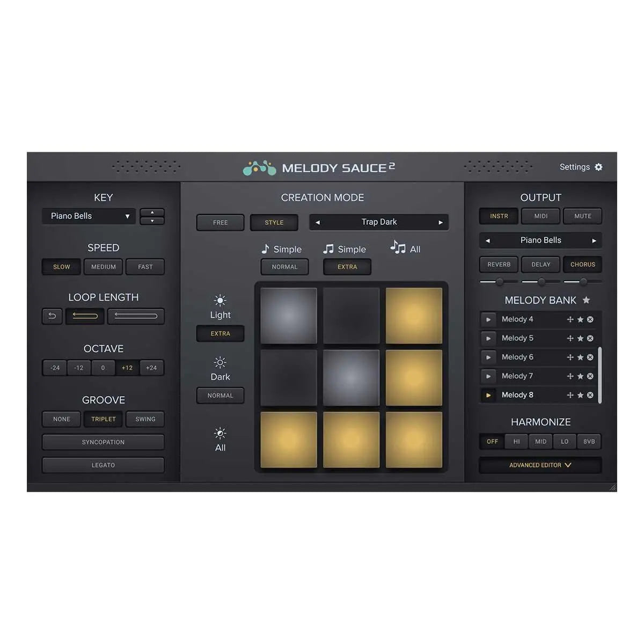Screen dimensions: 644x644
Task: Click the drag handle for Melody 7
Action: click(x=570, y=376)
